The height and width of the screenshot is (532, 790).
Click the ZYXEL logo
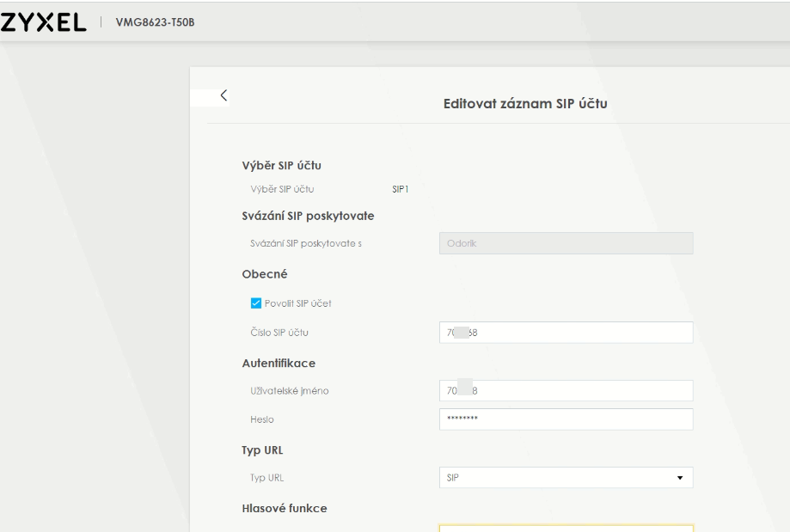point(45,21)
